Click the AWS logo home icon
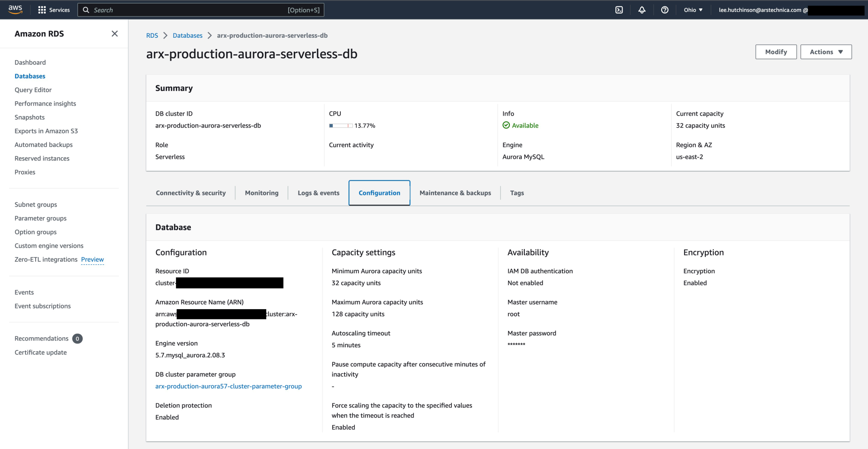The image size is (868, 449). pos(15,9)
